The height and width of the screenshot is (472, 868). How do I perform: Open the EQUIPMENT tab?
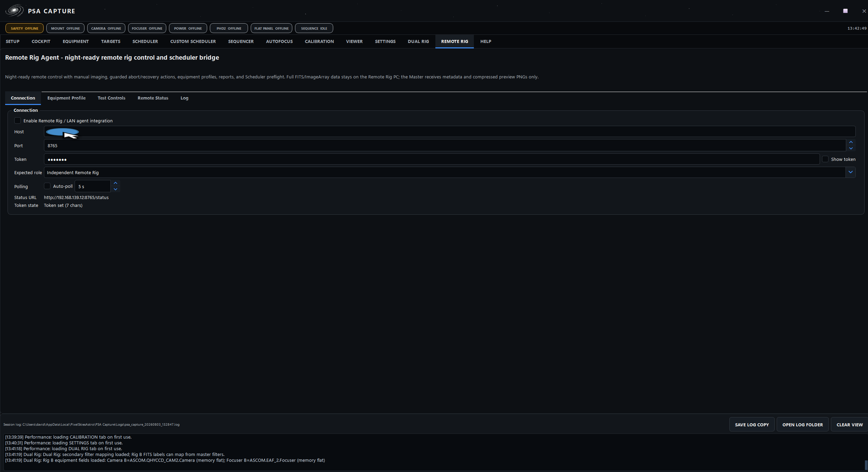[x=76, y=41]
